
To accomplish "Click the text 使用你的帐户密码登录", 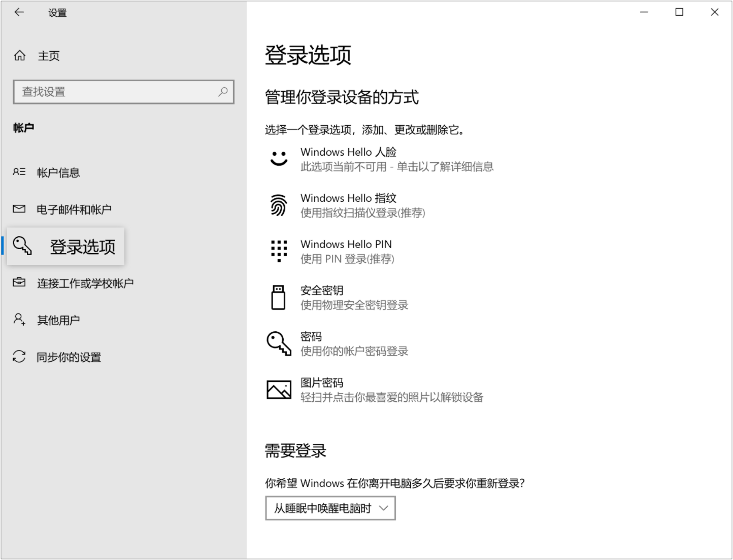I will 354,351.
